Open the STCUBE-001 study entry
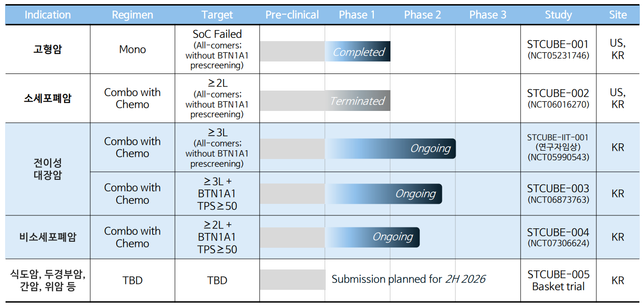Viewport: 644px width, 306px height. [x=558, y=45]
